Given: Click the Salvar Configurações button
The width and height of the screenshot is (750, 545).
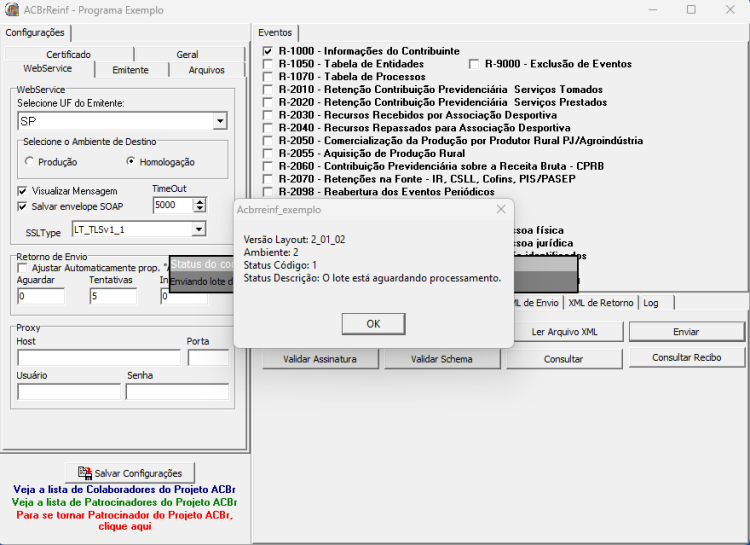Looking at the screenshot, I should [x=130, y=473].
